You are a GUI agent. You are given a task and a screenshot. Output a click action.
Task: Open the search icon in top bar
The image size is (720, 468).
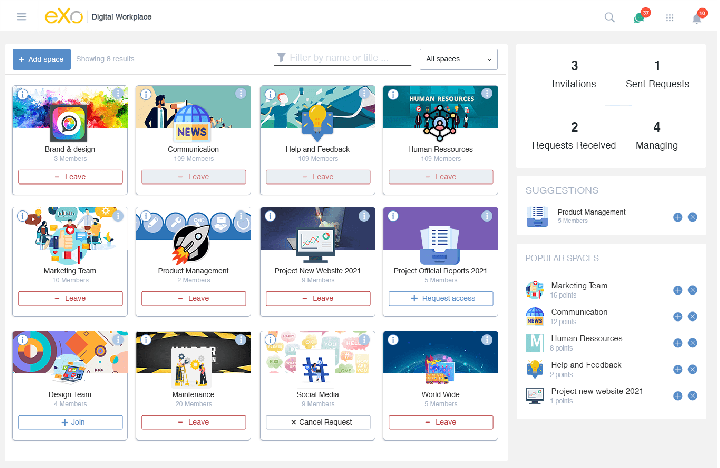[609, 17]
